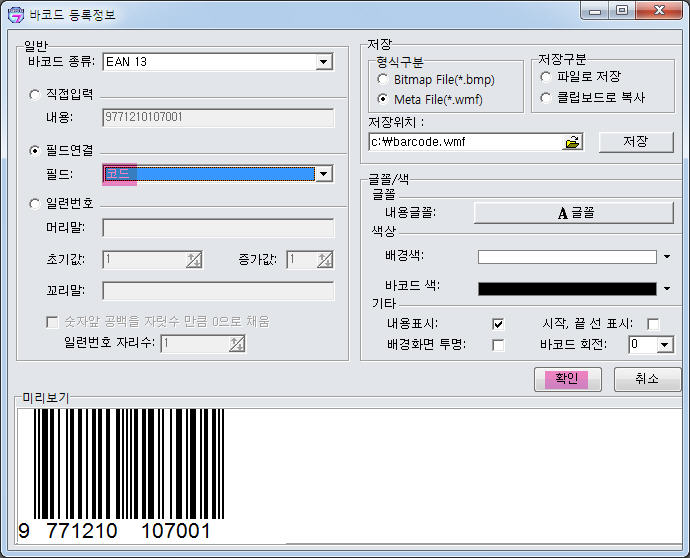
Task: Close the 바코드 등록정보 dialog
Action: [x=659, y=11]
